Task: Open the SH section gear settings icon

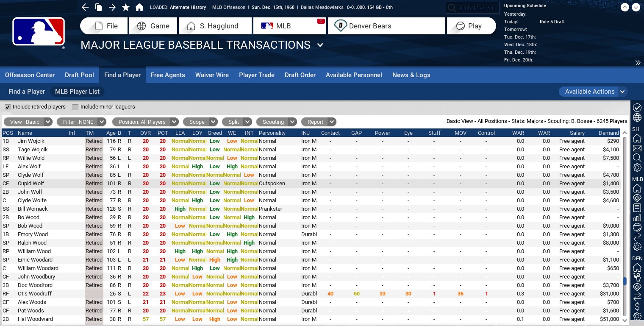Action: [x=637, y=167]
